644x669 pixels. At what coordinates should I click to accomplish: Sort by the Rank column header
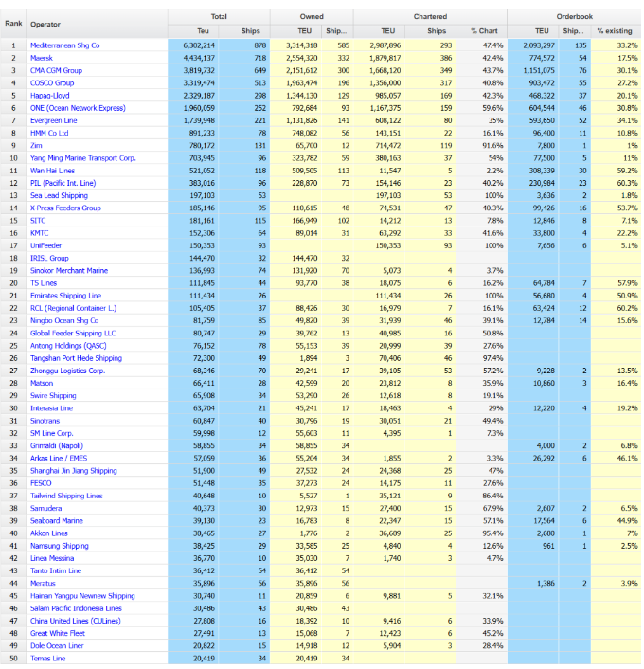click(13, 24)
